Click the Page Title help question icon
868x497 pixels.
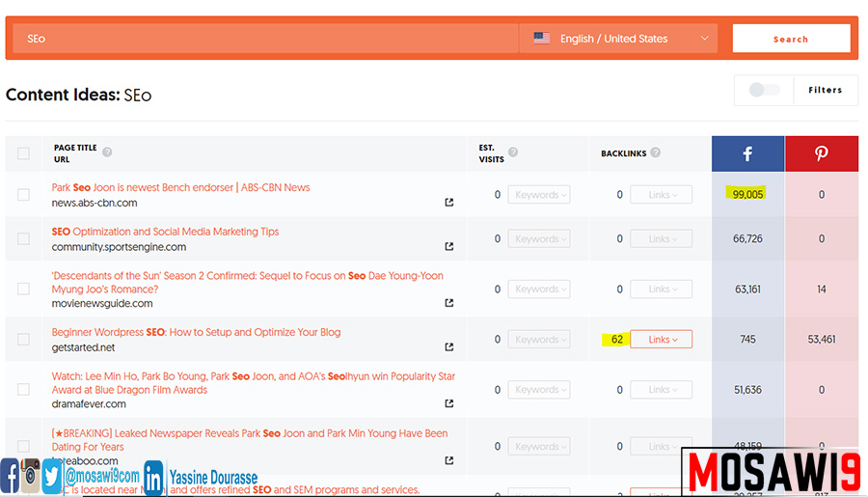(x=107, y=152)
